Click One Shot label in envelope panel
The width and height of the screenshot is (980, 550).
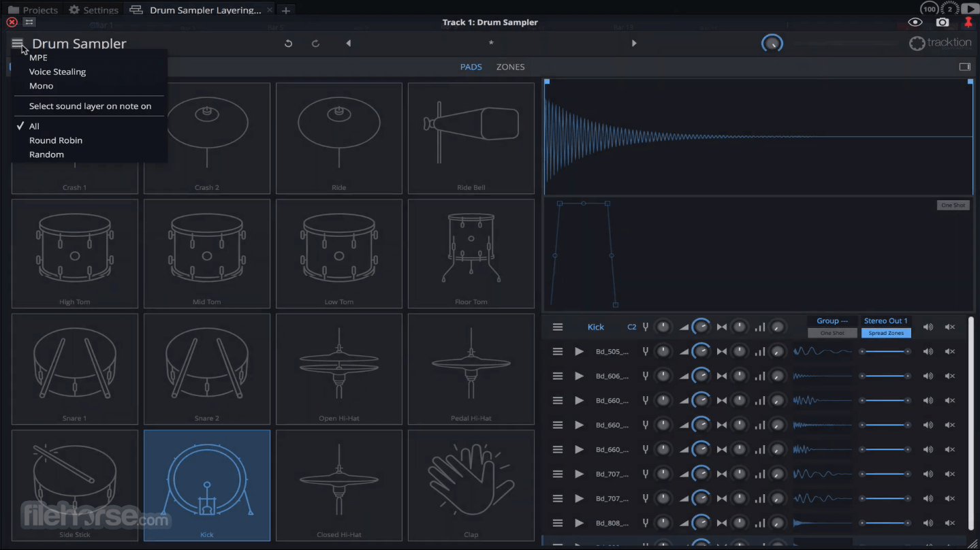tap(953, 205)
